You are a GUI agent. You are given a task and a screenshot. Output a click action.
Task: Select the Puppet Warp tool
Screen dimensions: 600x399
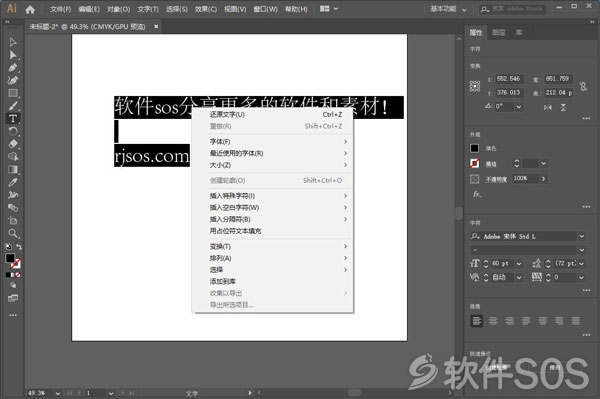(x=13, y=195)
